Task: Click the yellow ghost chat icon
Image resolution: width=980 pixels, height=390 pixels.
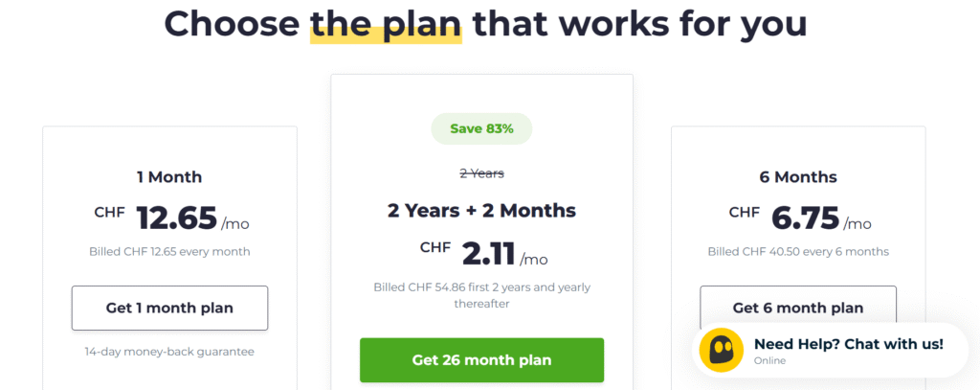Action: coord(722,350)
